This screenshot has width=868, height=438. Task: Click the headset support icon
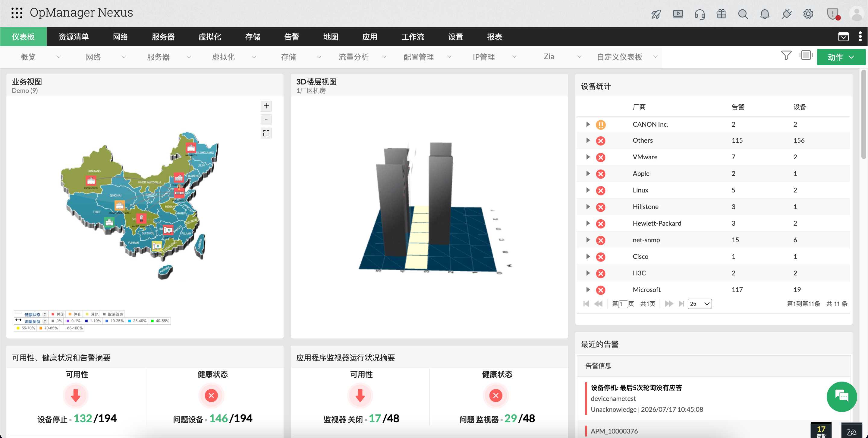[700, 14]
